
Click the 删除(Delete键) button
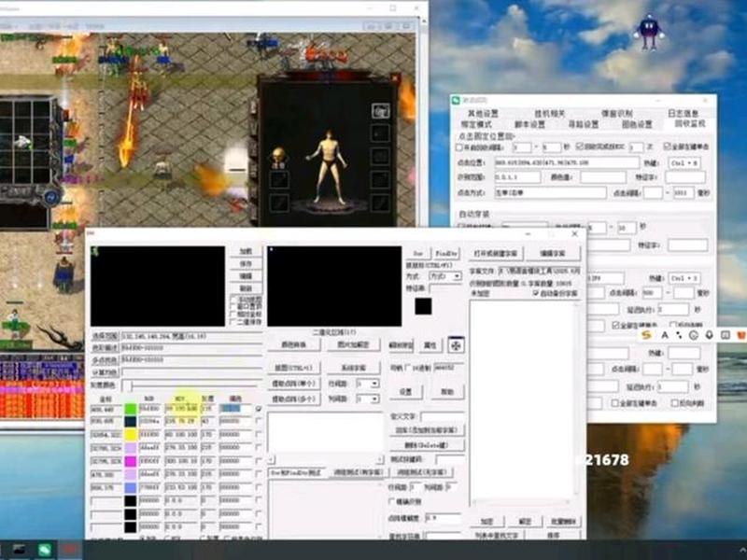pos(427,445)
